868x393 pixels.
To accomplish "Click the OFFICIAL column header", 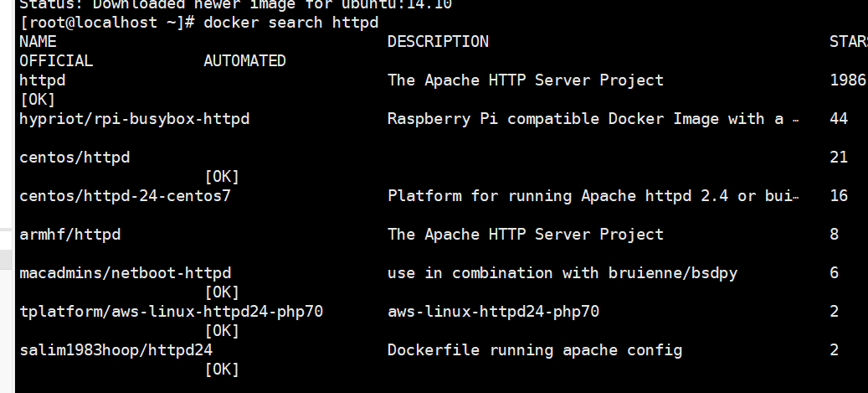I will 56,61.
